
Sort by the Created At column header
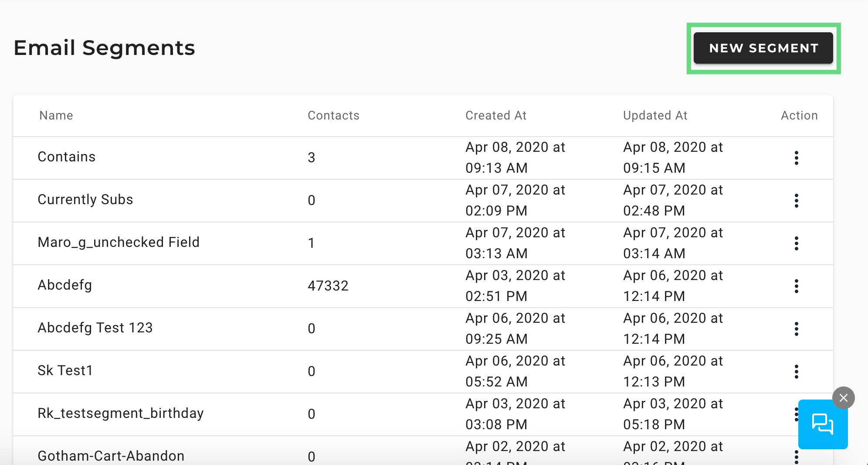[496, 116]
